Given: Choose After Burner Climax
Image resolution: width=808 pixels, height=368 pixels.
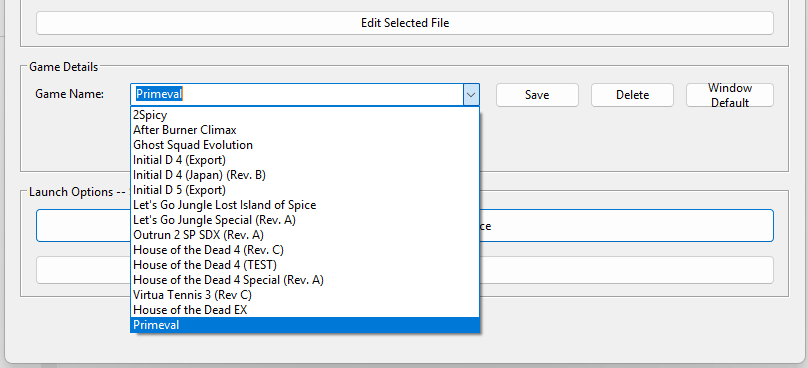Looking at the screenshot, I should coord(305,130).
